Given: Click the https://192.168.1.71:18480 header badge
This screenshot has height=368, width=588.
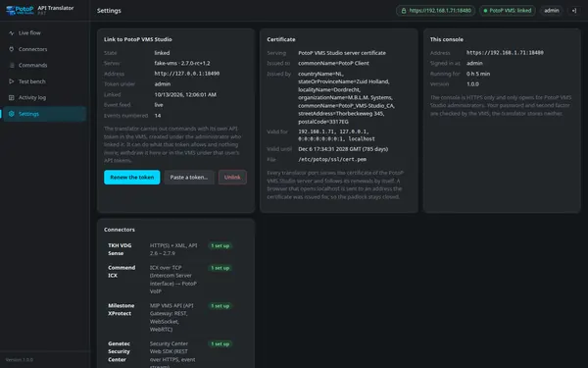Looking at the screenshot, I should click(435, 11).
